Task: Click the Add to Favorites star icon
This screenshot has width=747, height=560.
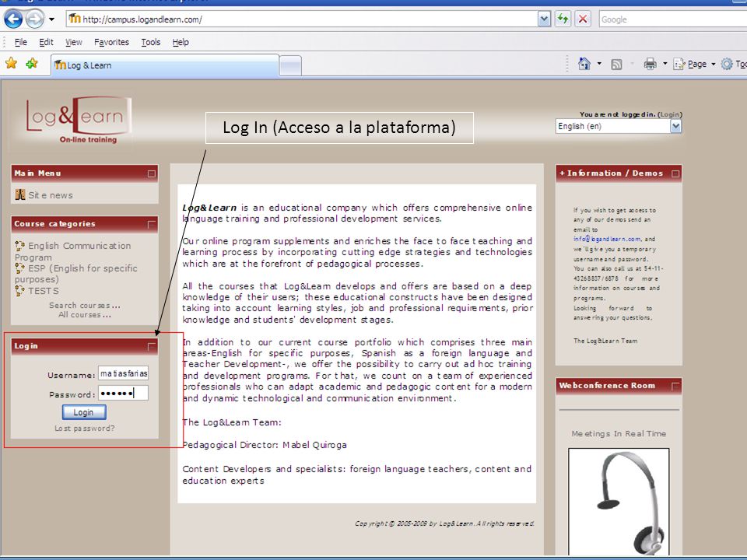Action: click(x=32, y=63)
